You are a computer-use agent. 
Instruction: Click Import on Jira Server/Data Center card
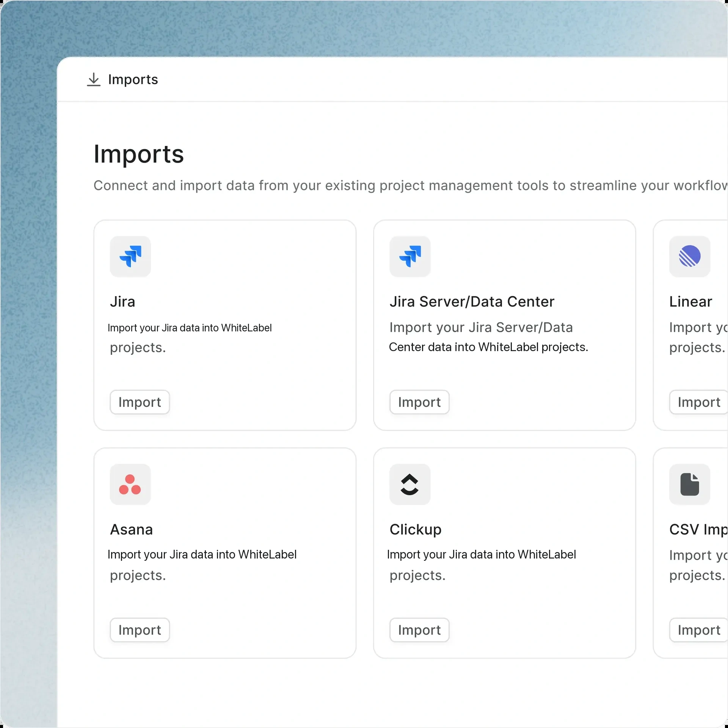[x=419, y=402]
